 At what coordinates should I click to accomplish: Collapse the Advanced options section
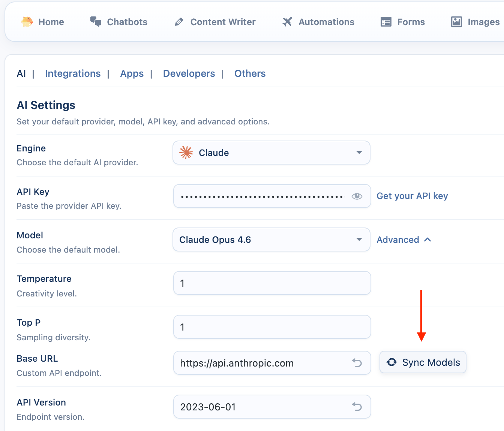click(403, 240)
